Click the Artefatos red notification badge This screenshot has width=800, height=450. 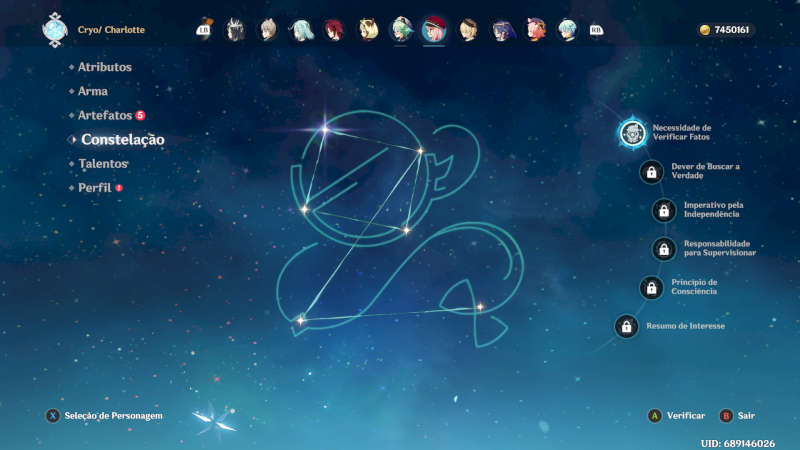140,115
